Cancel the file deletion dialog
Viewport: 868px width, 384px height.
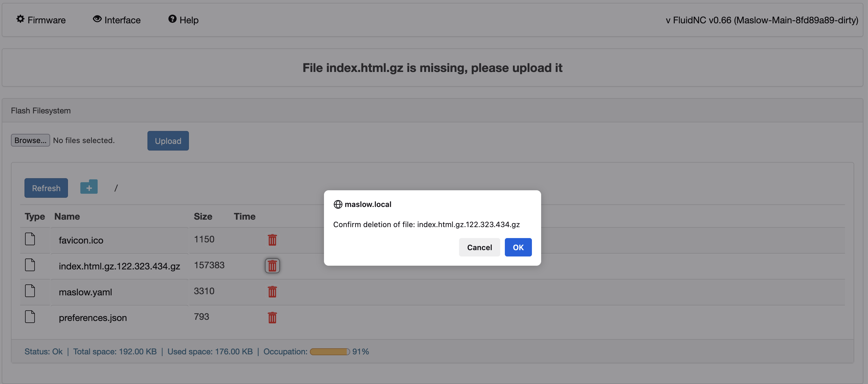click(x=479, y=247)
